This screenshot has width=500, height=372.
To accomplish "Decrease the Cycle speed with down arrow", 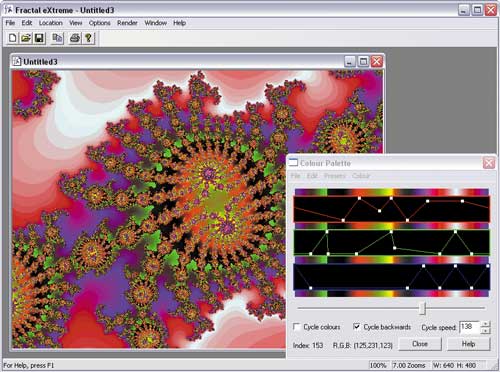I will [x=485, y=330].
